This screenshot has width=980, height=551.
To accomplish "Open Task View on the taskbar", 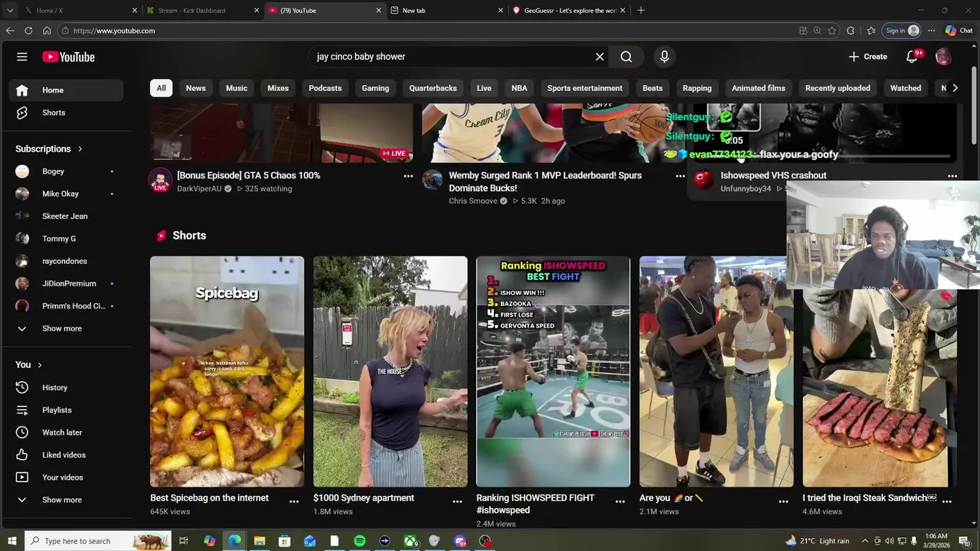I will [x=184, y=541].
